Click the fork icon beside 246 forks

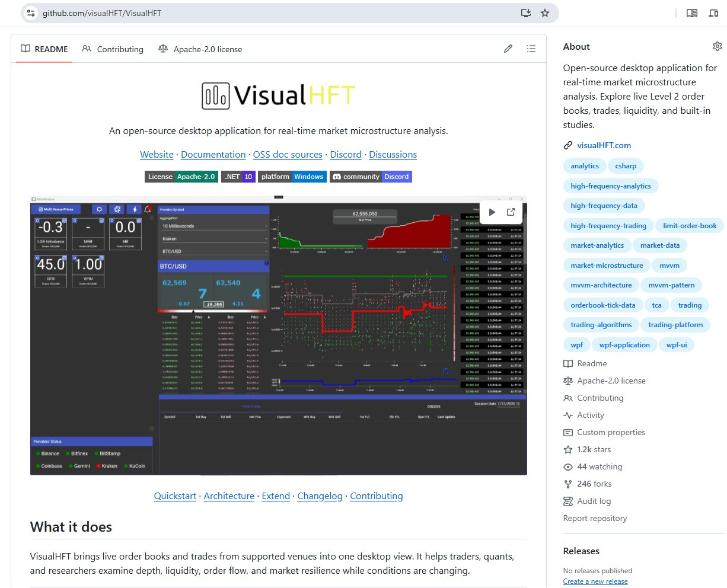[568, 484]
